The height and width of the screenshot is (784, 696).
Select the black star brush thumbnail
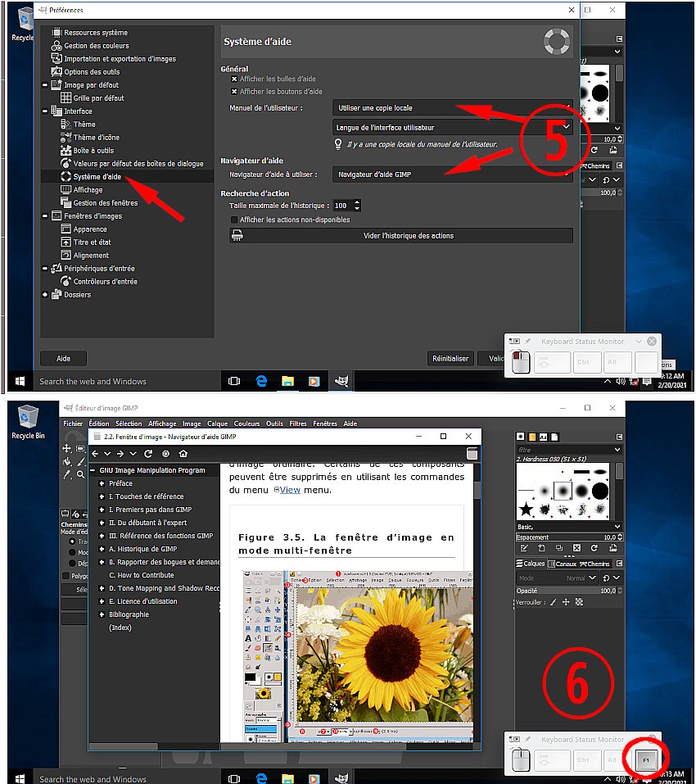pos(526,510)
